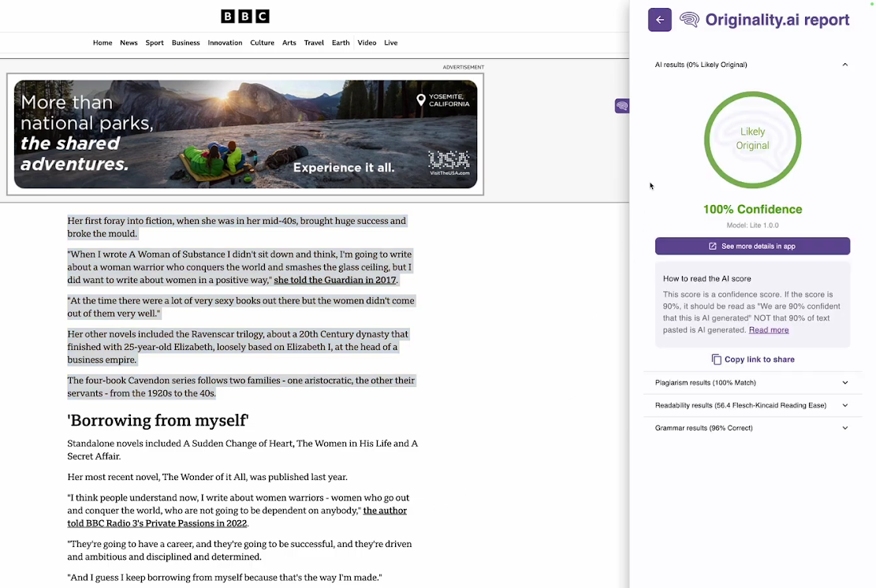Viewport: 876px width, 588px height.
Task: Follow the she told the Guardian in 2017 link
Action: coord(334,280)
